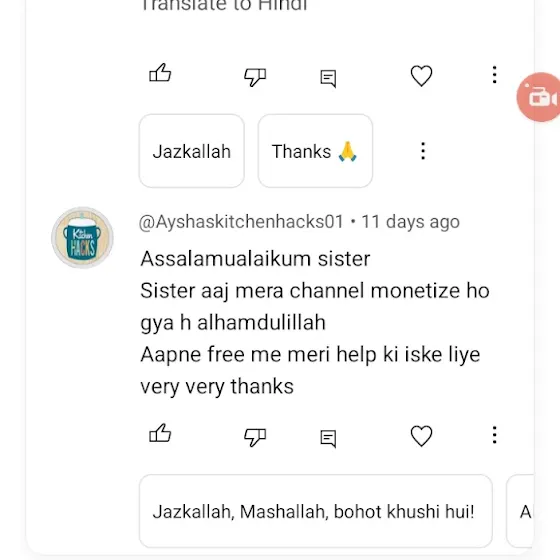Like the Ayshaskitchenhacks01 comment
Image resolution: width=560 pixels, height=560 pixels.
[x=160, y=434]
